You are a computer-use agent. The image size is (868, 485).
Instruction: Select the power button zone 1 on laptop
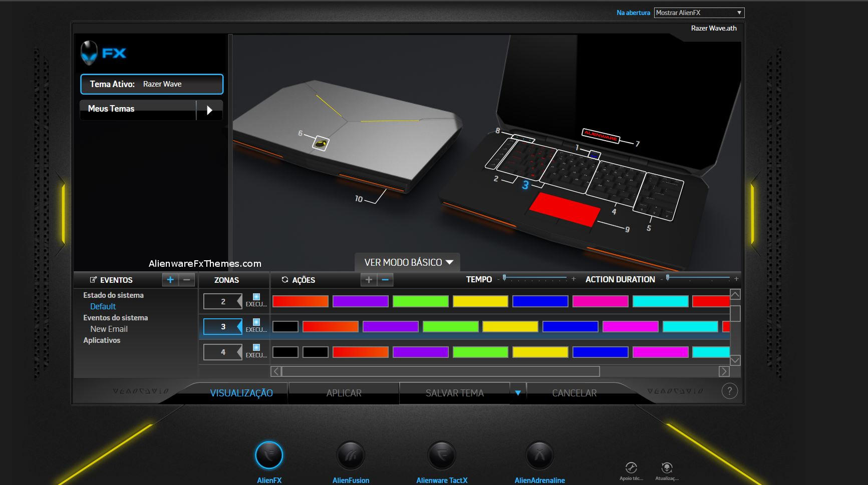pyautogui.click(x=594, y=155)
